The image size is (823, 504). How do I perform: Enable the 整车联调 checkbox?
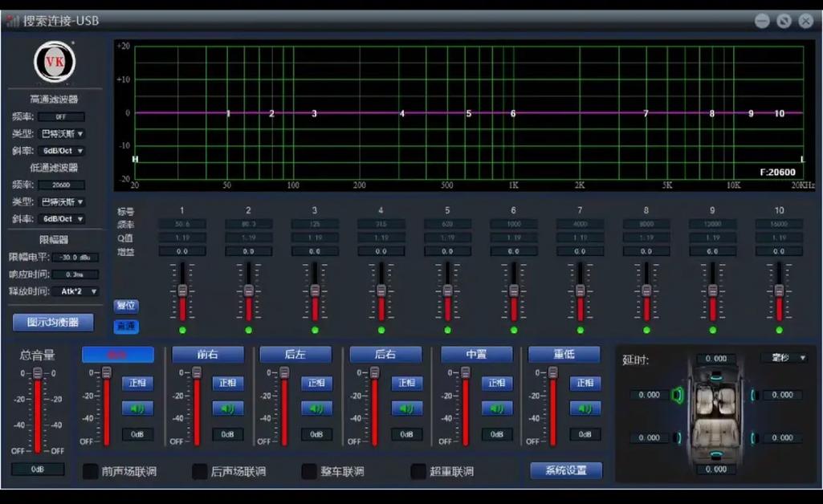coord(309,471)
